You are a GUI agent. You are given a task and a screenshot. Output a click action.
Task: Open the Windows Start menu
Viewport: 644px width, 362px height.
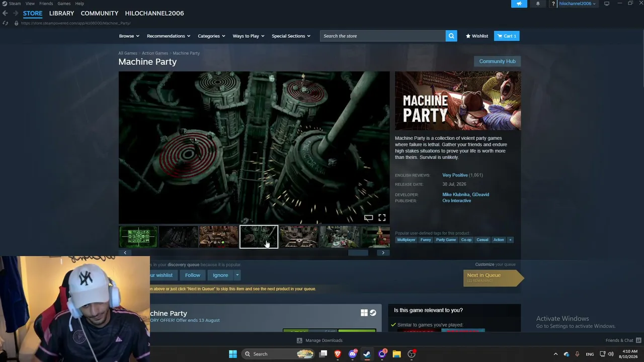[x=233, y=354]
